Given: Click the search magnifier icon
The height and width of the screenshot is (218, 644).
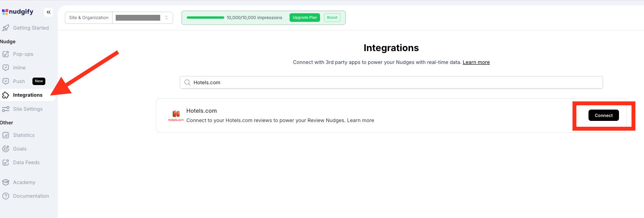Looking at the screenshot, I should point(187,83).
